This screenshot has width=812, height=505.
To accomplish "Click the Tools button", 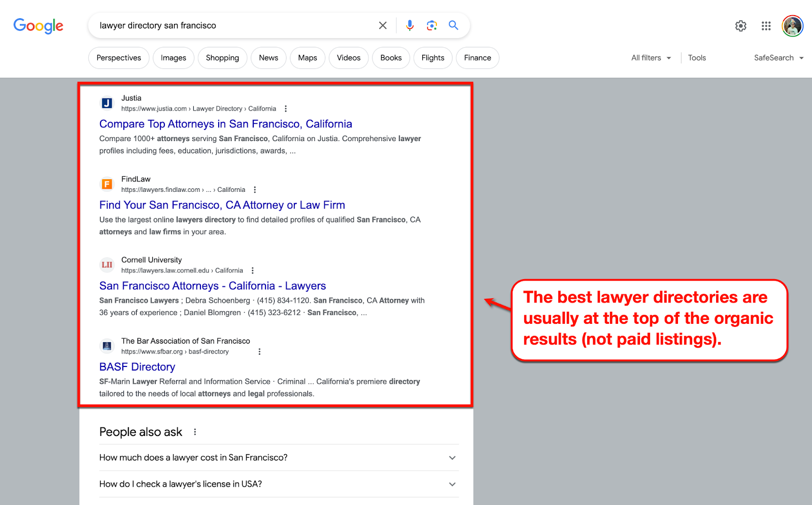I will tap(697, 58).
